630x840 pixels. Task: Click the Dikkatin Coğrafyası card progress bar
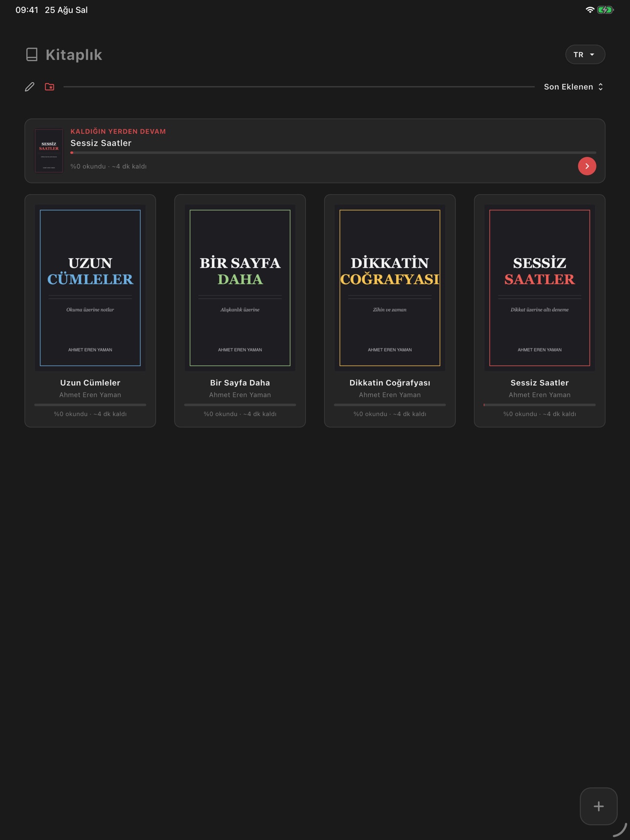pos(390,405)
